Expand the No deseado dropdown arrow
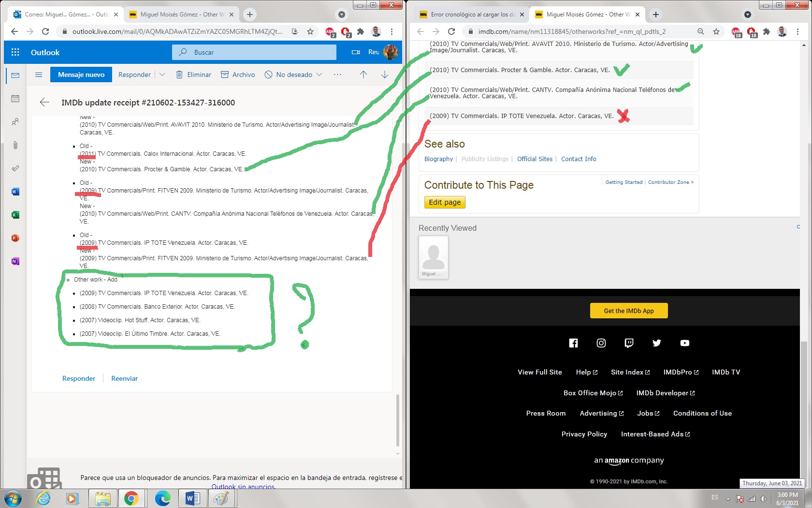 pos(319,75)
